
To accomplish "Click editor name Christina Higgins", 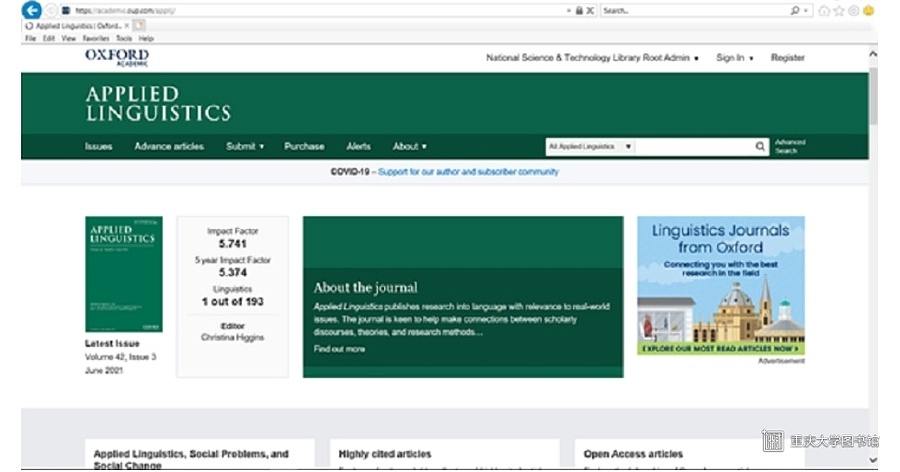I will [232, 338].
